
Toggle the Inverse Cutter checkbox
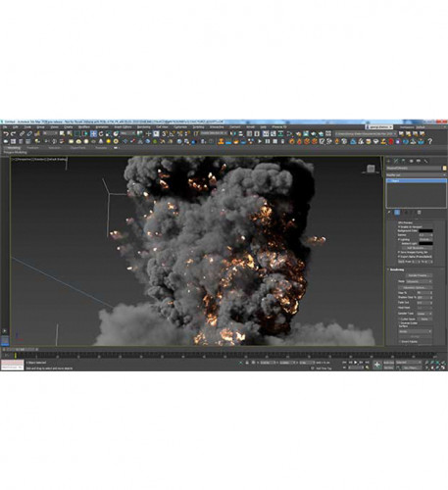click(x=399, y=323)
